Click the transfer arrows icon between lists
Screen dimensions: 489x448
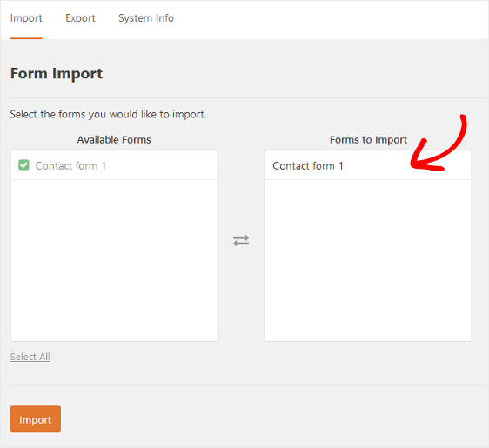click(241, 240)
